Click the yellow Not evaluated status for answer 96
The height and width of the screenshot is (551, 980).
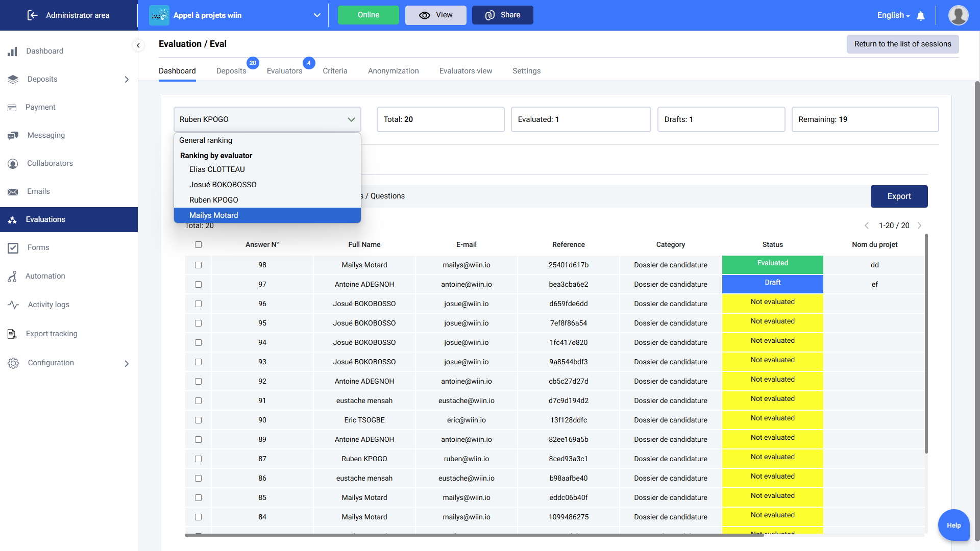pos(772,303)
